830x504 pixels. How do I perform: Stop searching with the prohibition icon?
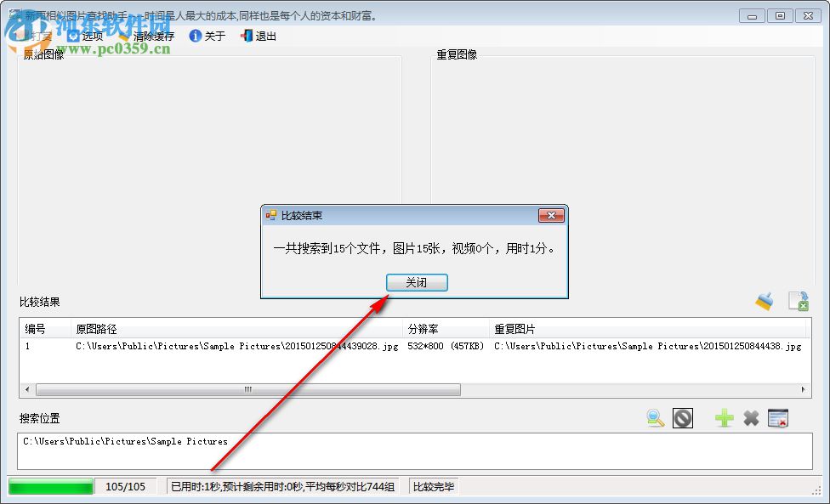pyautogui.click(x=682, y=418)
